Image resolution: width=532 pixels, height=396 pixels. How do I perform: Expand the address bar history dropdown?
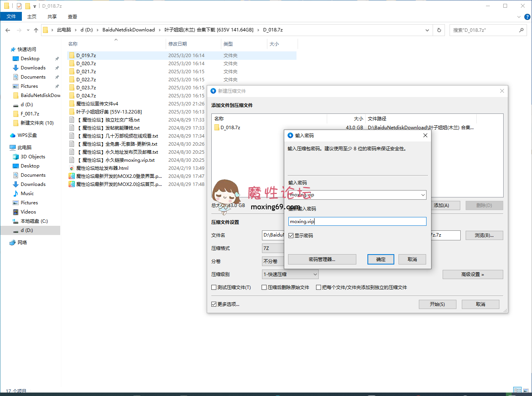click(427, 30)
